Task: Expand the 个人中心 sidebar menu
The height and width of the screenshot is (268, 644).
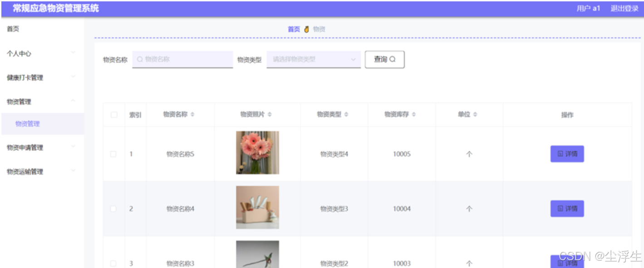Action: click(x=42, y=54)
